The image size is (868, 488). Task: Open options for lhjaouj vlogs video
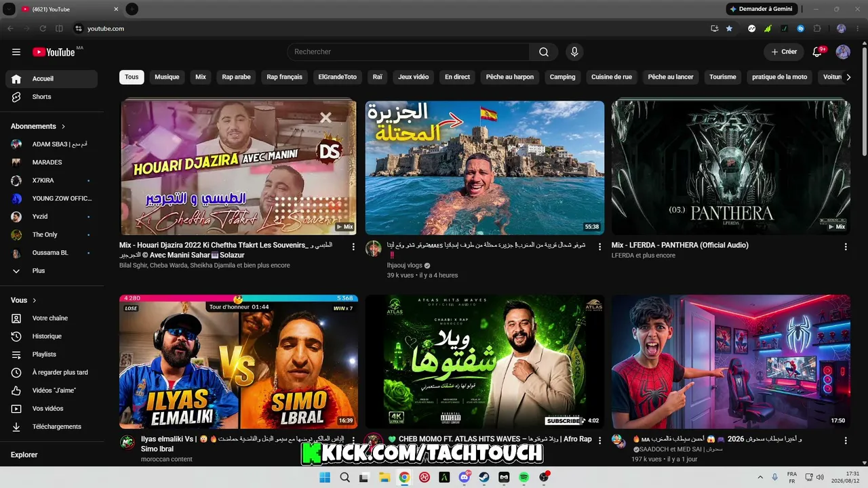pyautogui.click(x=599, y=247)
